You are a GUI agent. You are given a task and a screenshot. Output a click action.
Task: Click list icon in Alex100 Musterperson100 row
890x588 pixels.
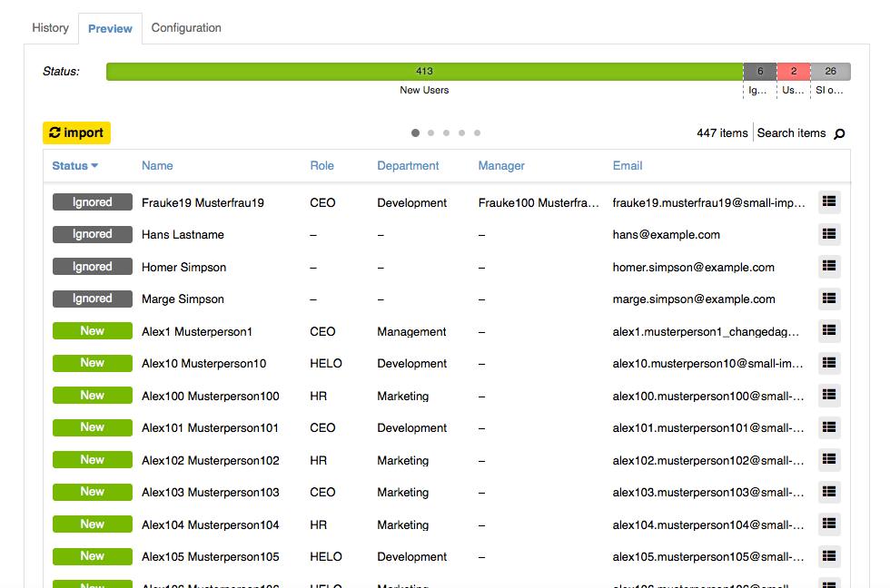[828, 396]
